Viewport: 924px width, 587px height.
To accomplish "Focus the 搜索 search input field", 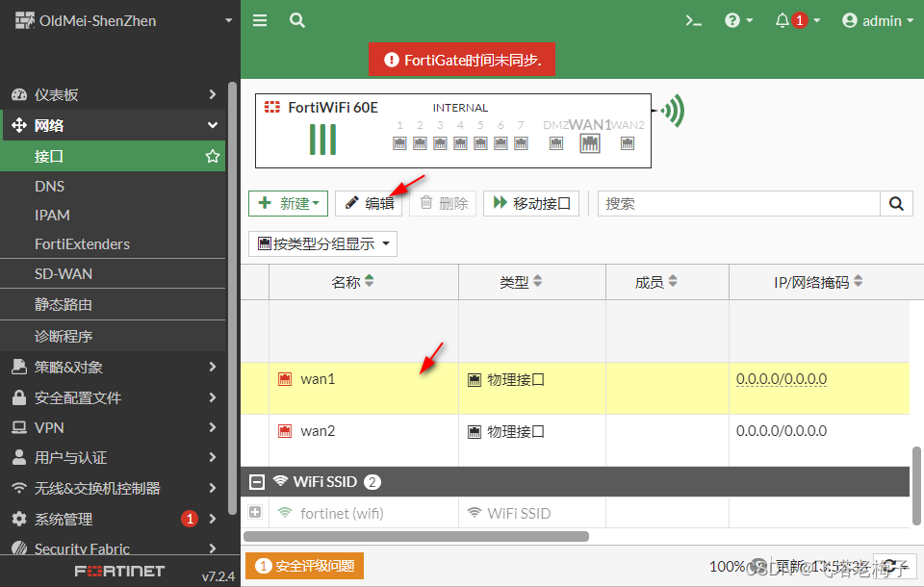I will 739,203.
